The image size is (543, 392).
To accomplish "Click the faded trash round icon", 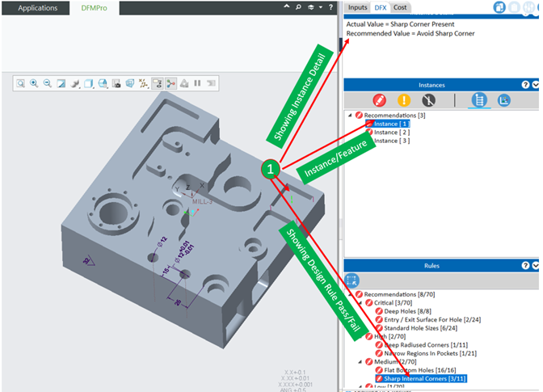I will 514,7.
